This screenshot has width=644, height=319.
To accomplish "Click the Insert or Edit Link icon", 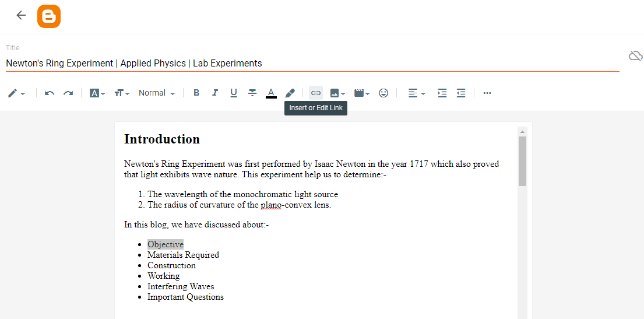I will pyautogui.click(x=316, y=93).
